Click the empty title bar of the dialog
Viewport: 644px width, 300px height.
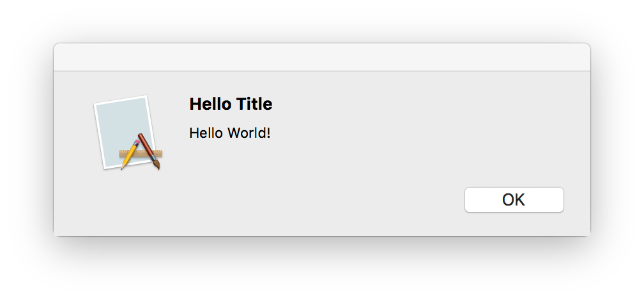[322, 57]
